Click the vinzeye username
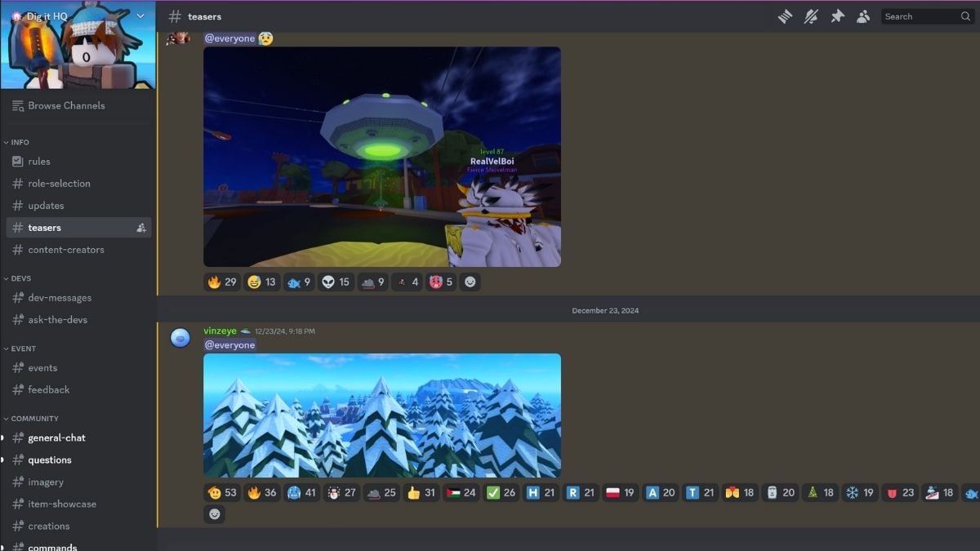This screenshot has width=980, height=551. point(220,331)
